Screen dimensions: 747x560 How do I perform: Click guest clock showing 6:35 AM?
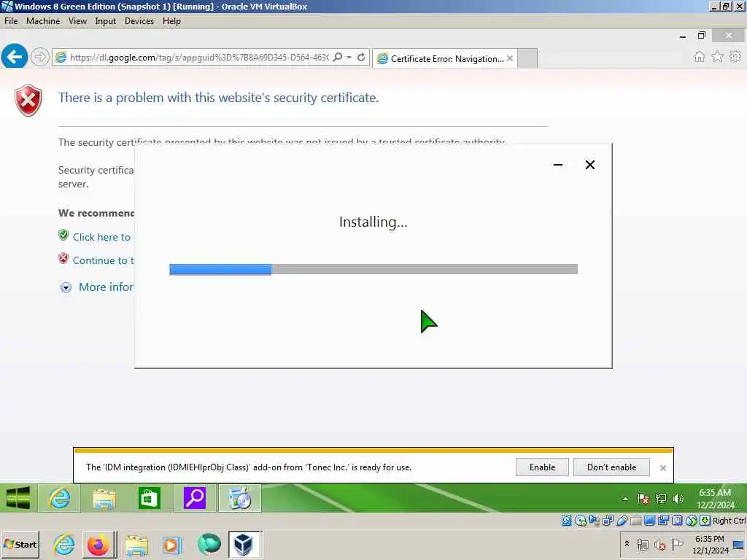[715, 499]
